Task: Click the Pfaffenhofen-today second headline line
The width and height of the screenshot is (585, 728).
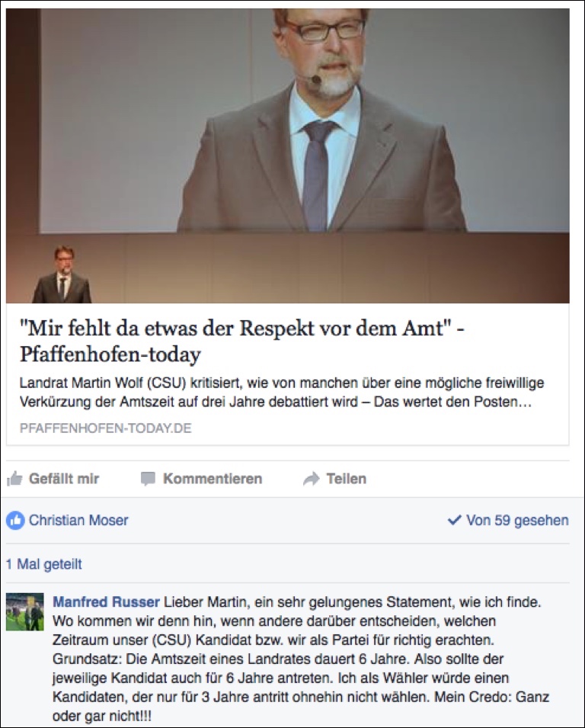Action: (x=110, y=354)
